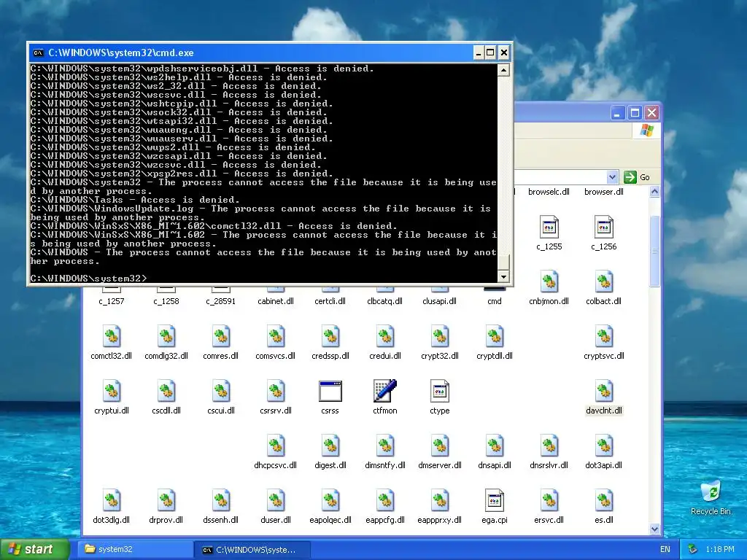This screenshot has width=747, height=560.
Task: Click the c_28591 file name
Action: (x=221, y=301)
